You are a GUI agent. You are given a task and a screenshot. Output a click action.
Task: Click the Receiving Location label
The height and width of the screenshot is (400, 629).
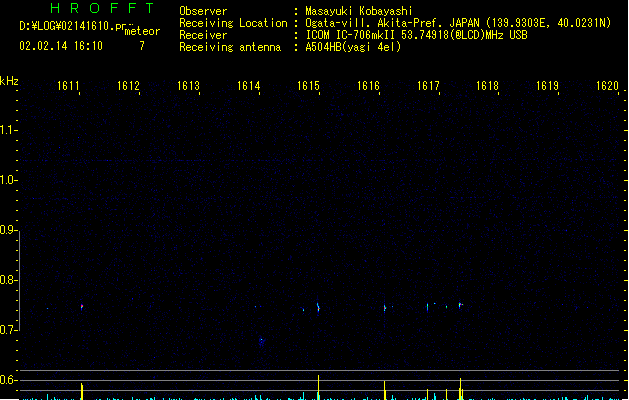pyautogui.click(x=233, y=23)
